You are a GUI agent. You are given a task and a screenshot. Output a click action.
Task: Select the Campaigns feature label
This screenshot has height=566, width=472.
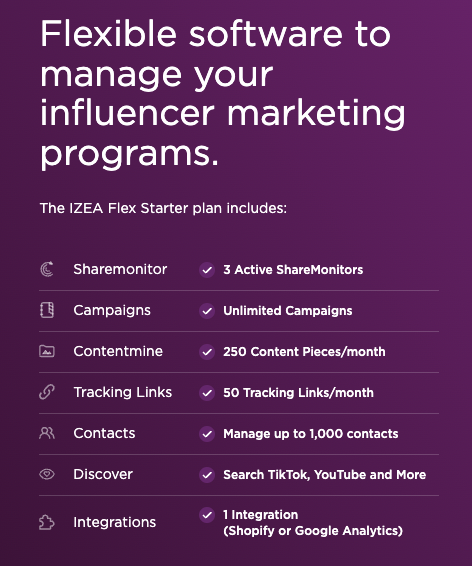(112, 310)
